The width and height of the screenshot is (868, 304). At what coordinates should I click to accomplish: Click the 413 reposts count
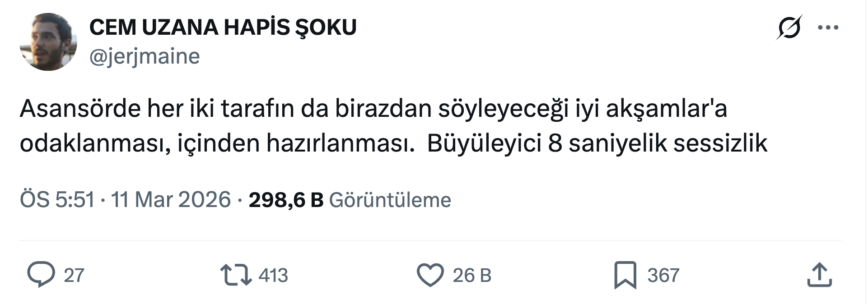(273, 275)
